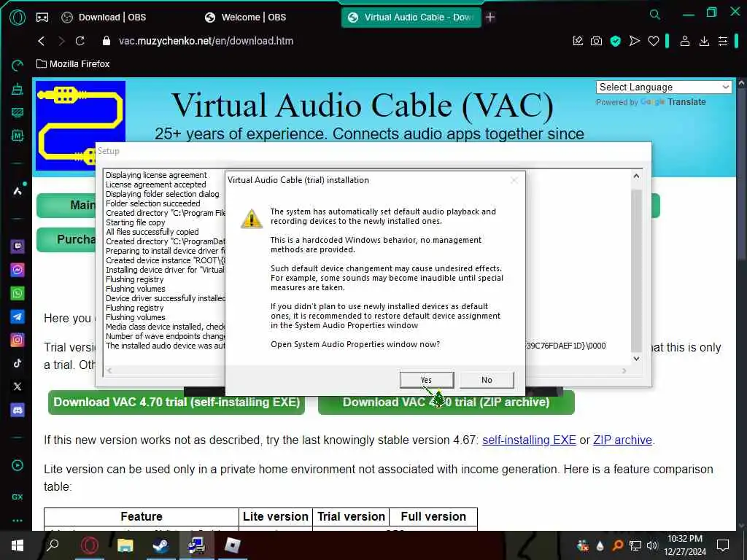This screenshot has width=747, height=560.
Task: Open the Mozilla Firefox bookmarks folder
Action: coord(73,64)
